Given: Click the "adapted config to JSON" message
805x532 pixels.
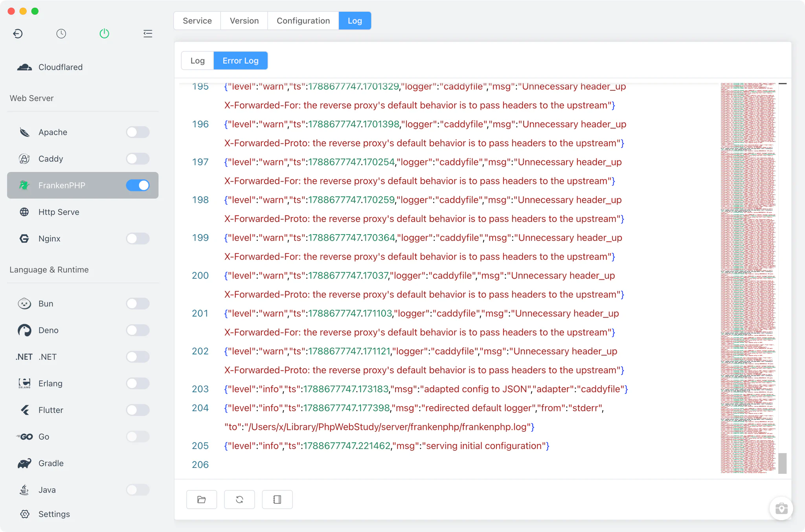Looking at the screenshot, I should click(x=475, y=389).
